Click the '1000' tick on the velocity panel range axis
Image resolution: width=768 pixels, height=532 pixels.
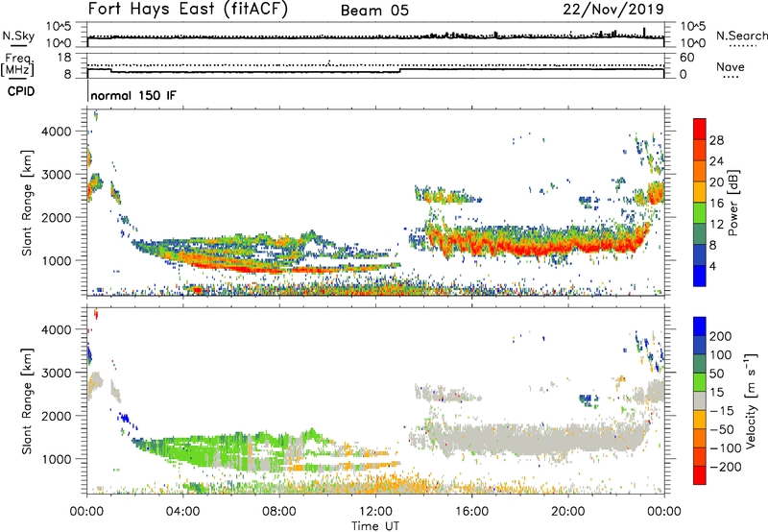(56, 459)
